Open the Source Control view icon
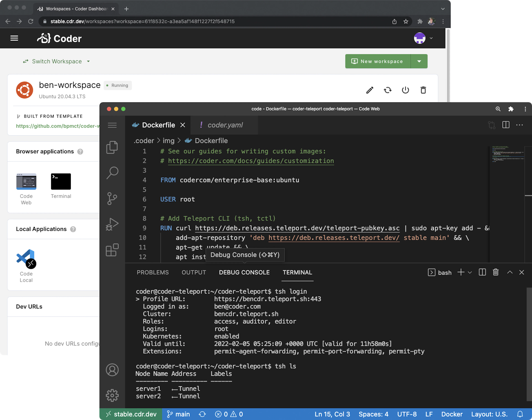 (x=112, y=198)
